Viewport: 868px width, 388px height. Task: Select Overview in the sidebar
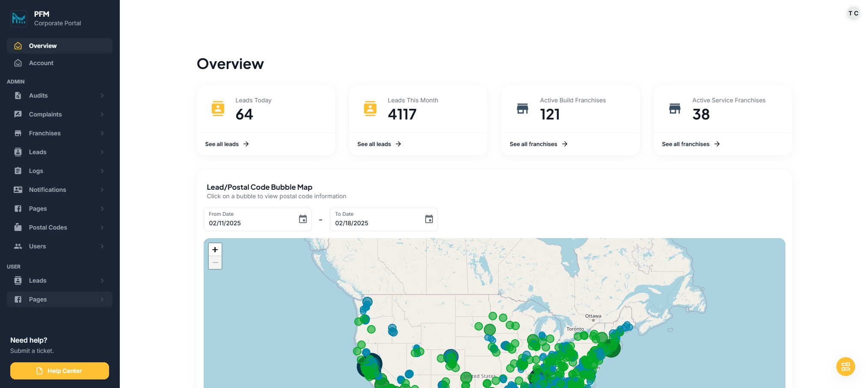59,46
